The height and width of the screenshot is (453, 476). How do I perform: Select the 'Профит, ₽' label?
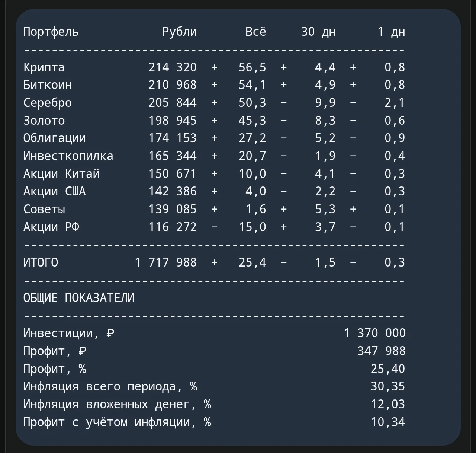click(55, 351)
